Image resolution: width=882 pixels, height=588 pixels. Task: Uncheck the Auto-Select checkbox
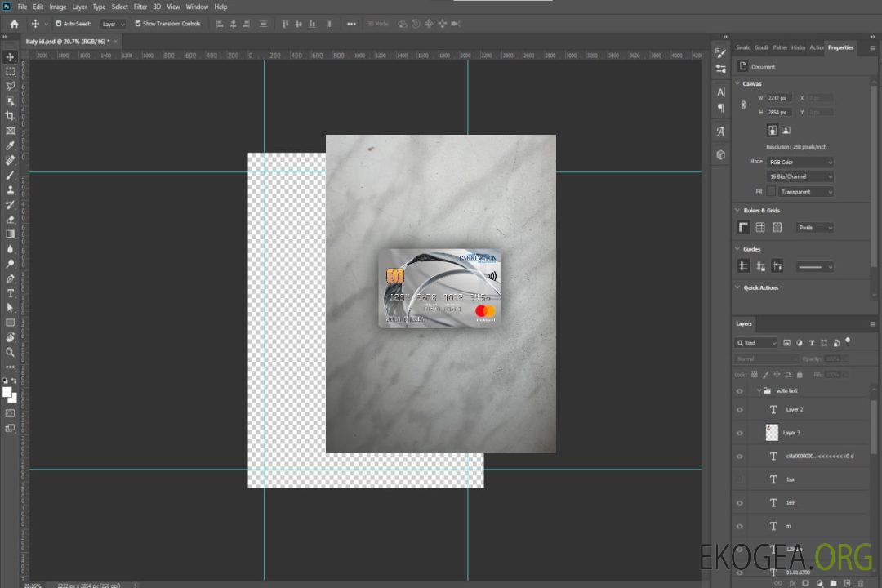coord(58,24)
